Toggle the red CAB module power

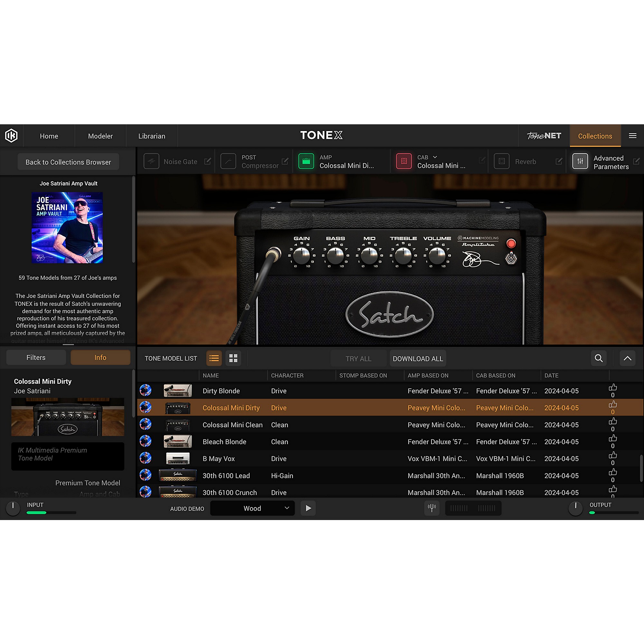tap(404, 161)
